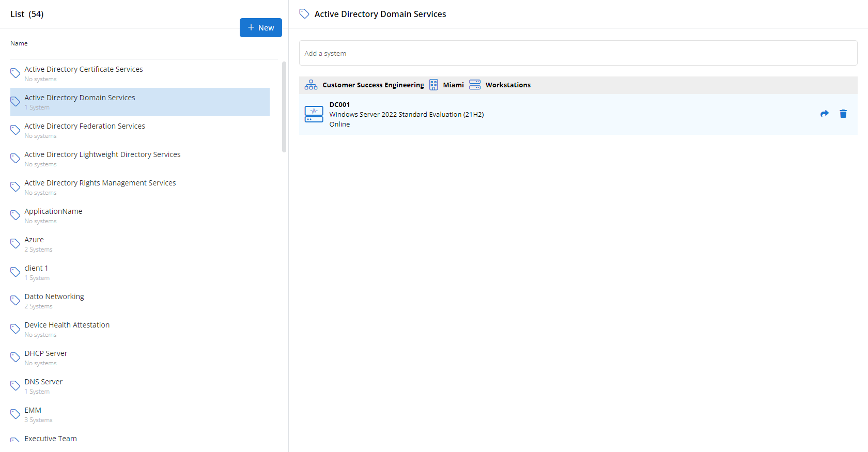
Task: Click the server rack icon beside Workstations
Action: coord(475,85)
